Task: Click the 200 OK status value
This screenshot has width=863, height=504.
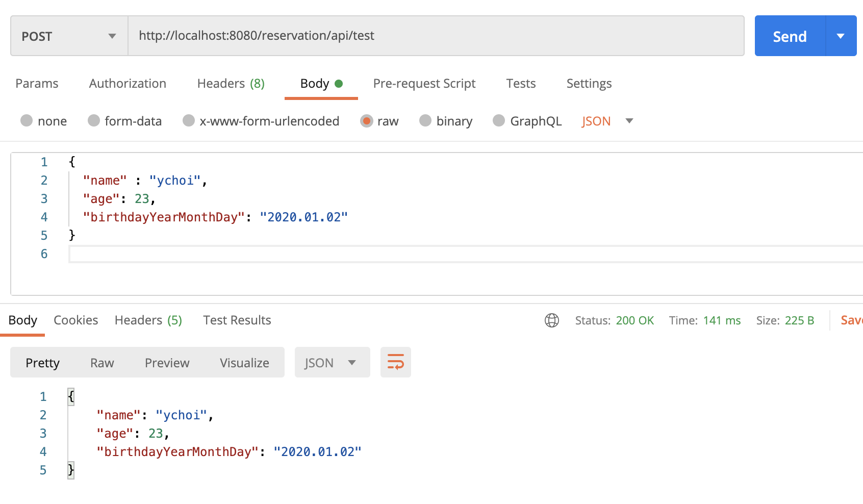Action: click(x=635, y=320)
